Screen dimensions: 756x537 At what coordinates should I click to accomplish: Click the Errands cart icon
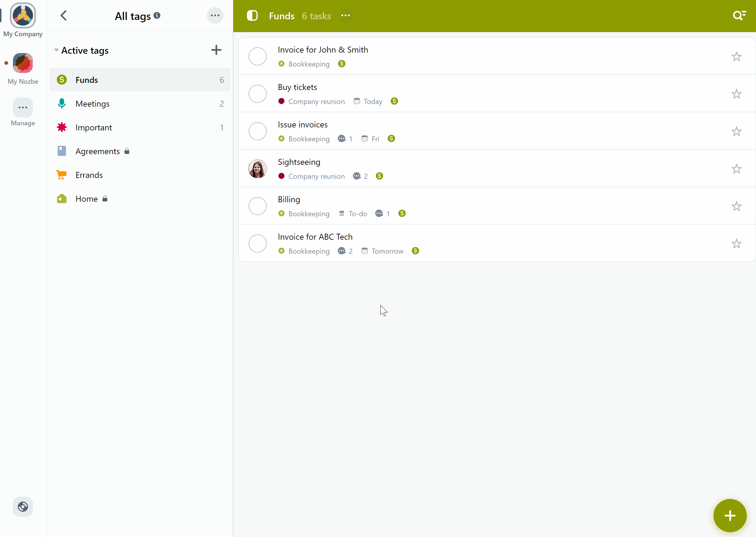pyautogui.click(x=62, y=174)
